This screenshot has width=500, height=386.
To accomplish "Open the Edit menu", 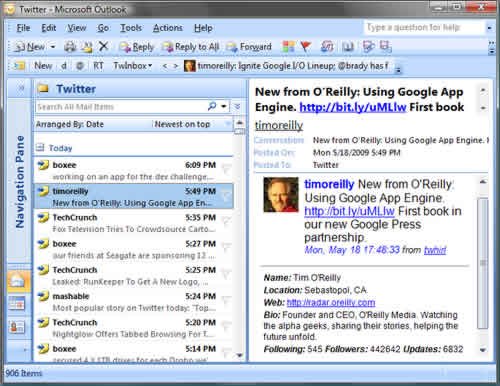I will click(x=49, y=28).
